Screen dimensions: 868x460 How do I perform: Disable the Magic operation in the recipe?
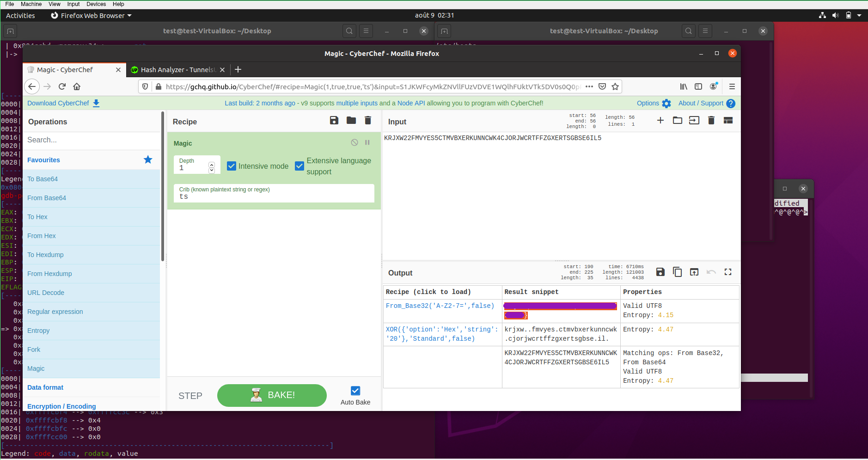point(355,143)
